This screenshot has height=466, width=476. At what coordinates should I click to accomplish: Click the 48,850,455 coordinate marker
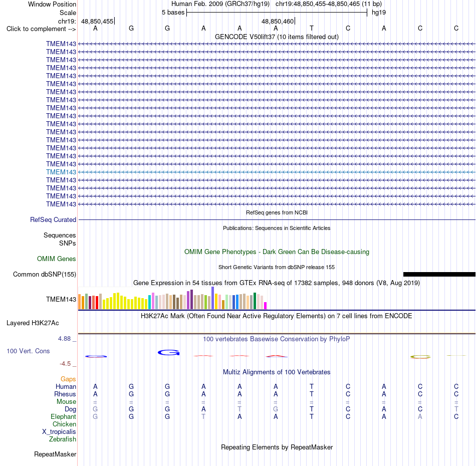[97, 21]
